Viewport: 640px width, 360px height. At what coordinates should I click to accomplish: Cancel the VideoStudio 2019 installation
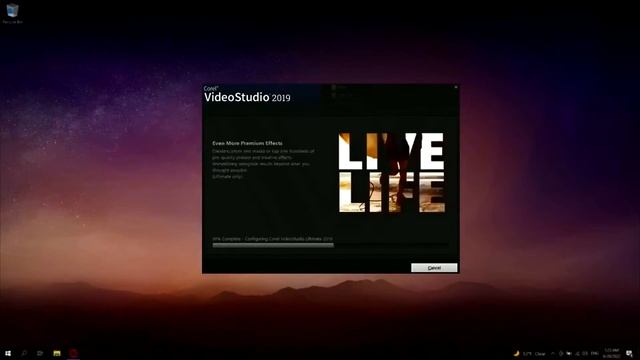(434, 268)
